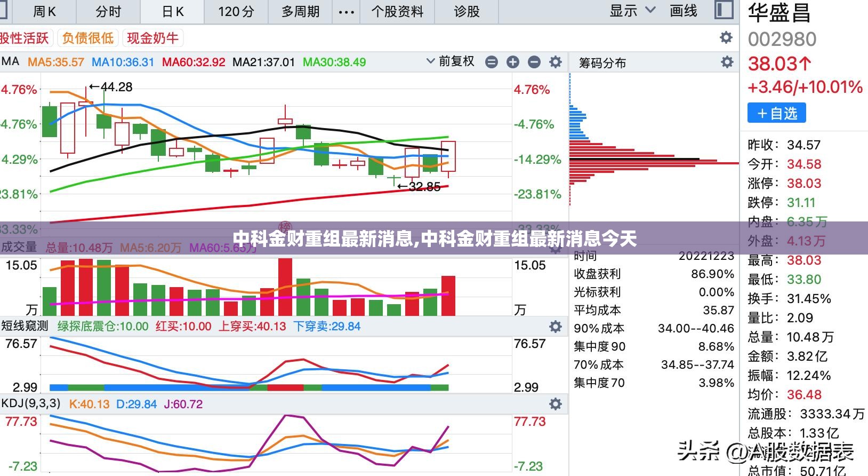Click the KDJ(9,3,3) indicator name
The height and width of the screenshot is (476, 868).
(x=31, y=403)
